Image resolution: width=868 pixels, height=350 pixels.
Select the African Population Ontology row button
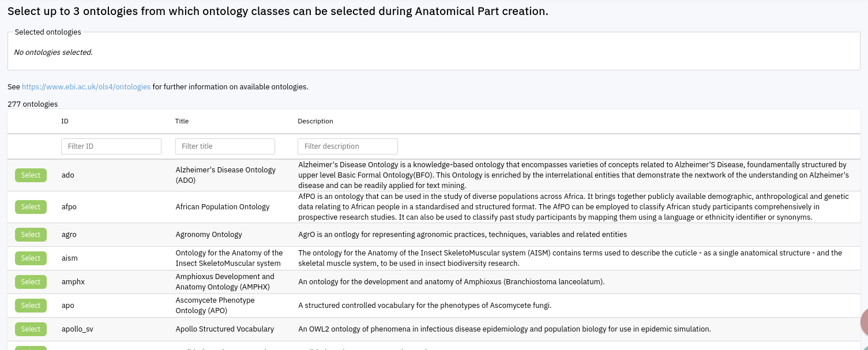coord(31,207)
